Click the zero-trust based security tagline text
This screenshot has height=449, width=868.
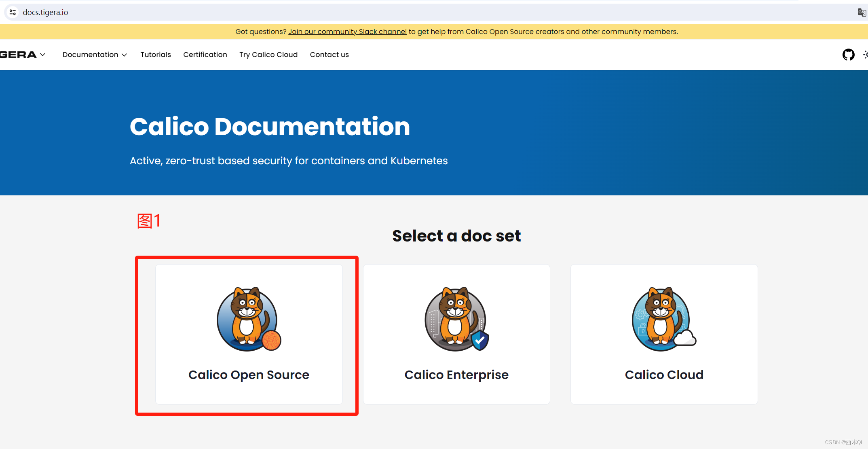click(x=289, y=161)
